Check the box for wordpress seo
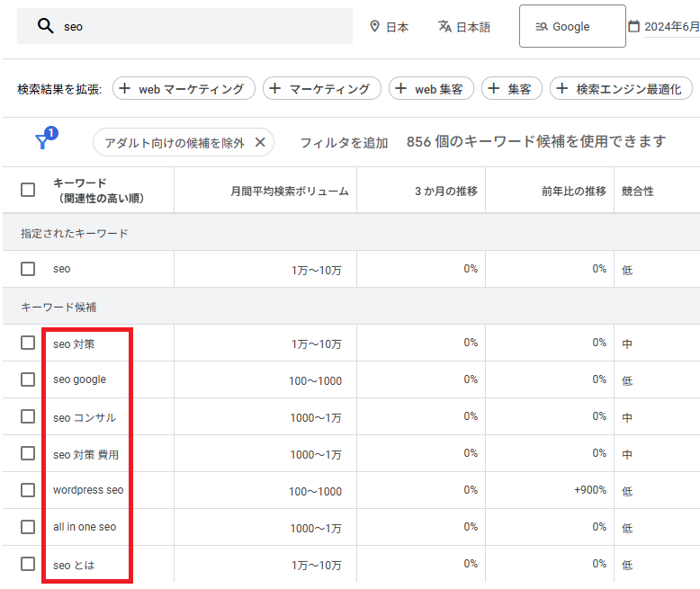The height and width of the screenshot is (589, 700). tap(28, 490)
